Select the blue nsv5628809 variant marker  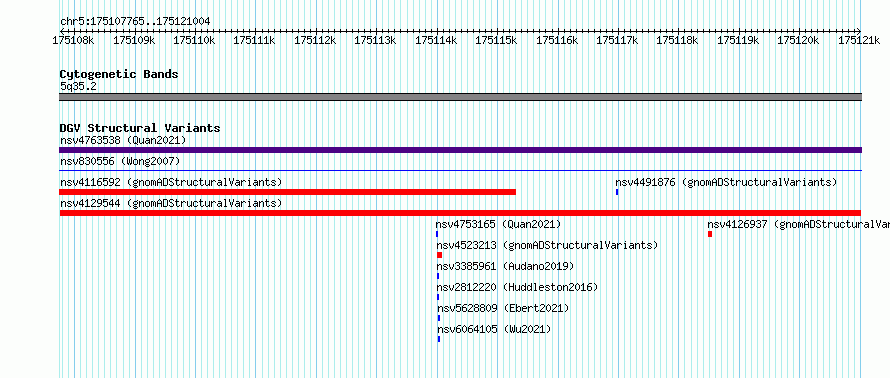click(439, 318)
